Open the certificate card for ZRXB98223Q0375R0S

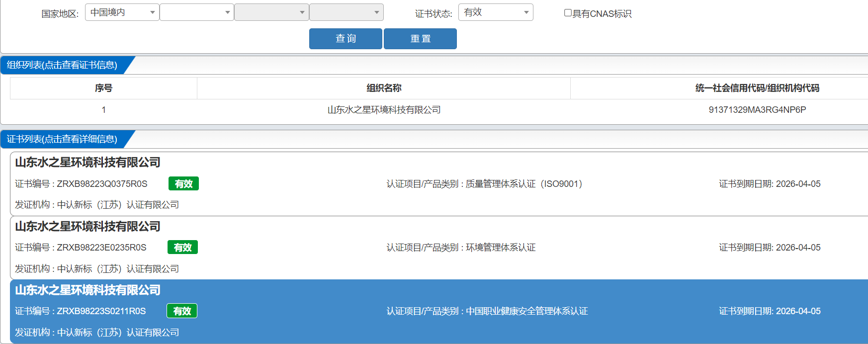click(439, 184)
